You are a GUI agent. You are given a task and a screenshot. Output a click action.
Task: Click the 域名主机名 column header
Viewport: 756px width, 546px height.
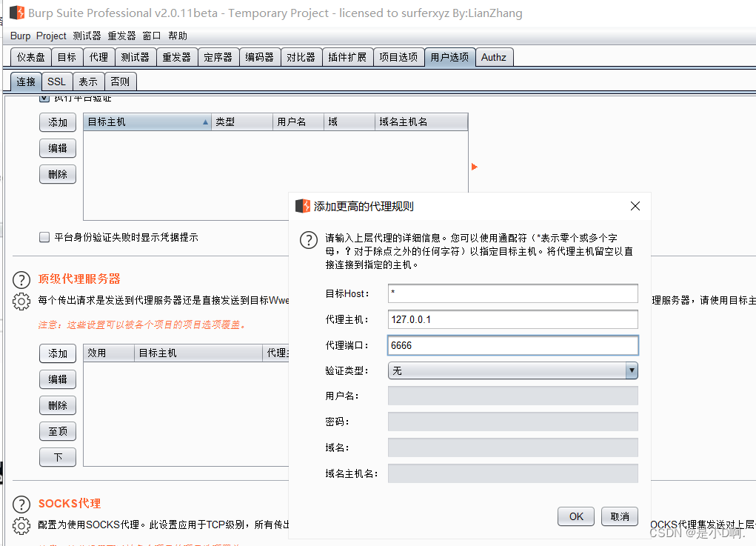tap(421, 122)
